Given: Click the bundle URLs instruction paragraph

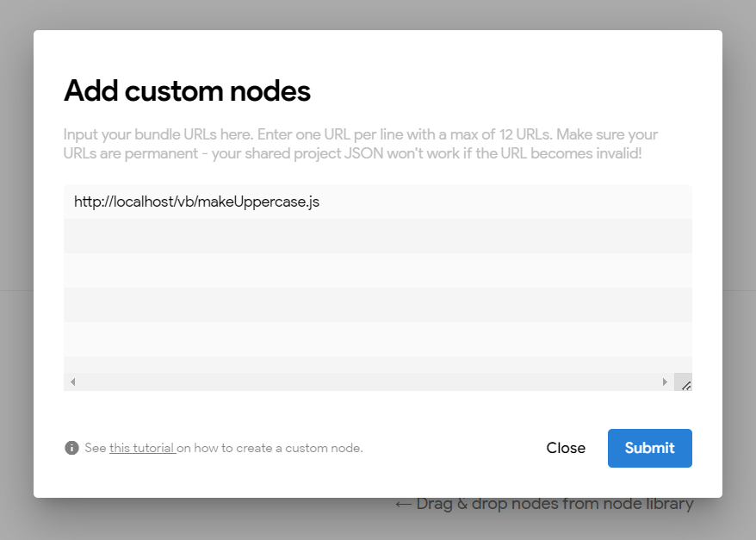Looking at the screenshot, I should (x=361, y=144).
